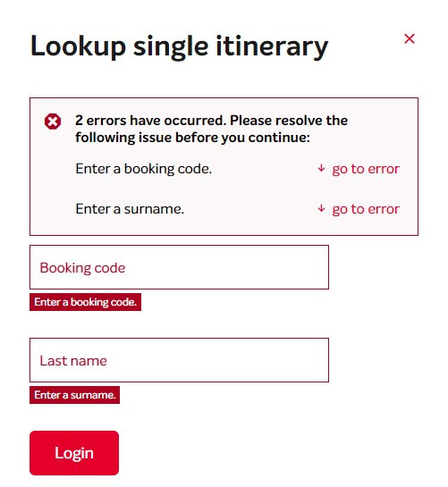The image size is (448, 487).
Task: Select 'Enter a booking code.' in error summary
Action: coord(144,169)
